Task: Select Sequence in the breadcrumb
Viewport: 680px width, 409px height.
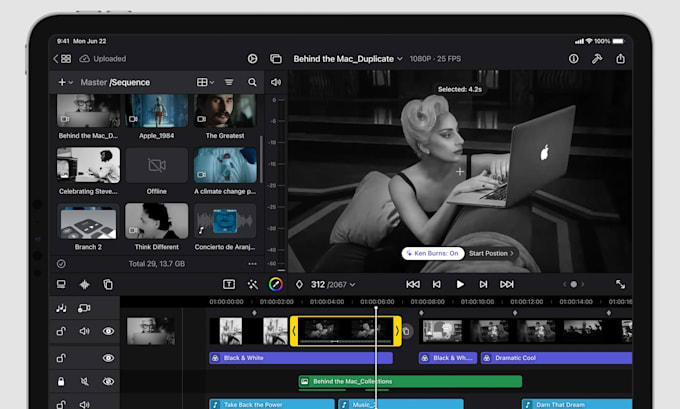Action: coord(130,82)
